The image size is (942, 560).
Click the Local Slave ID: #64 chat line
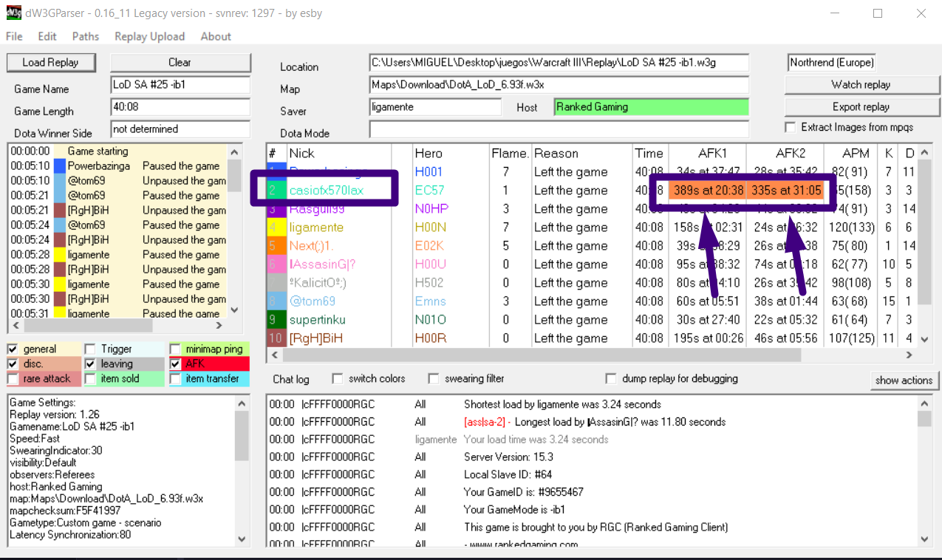(508, 474)
